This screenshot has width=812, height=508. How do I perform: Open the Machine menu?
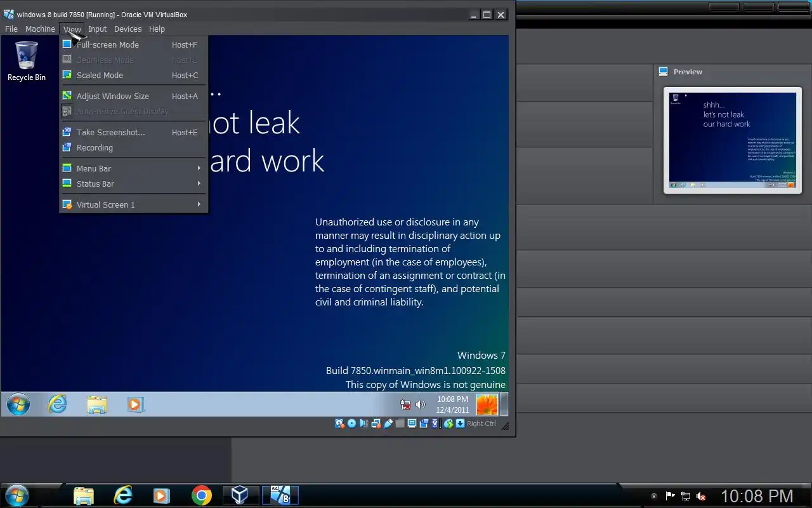tap(40, 29)
